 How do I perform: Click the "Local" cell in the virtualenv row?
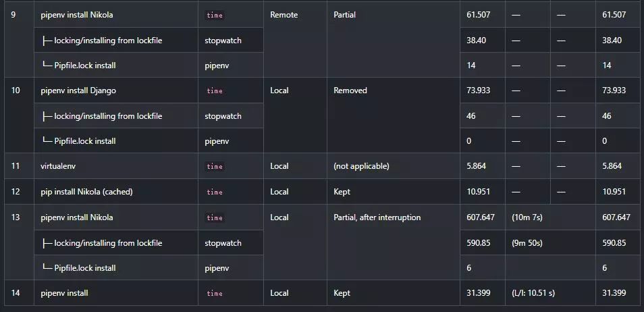coord(279,166)
